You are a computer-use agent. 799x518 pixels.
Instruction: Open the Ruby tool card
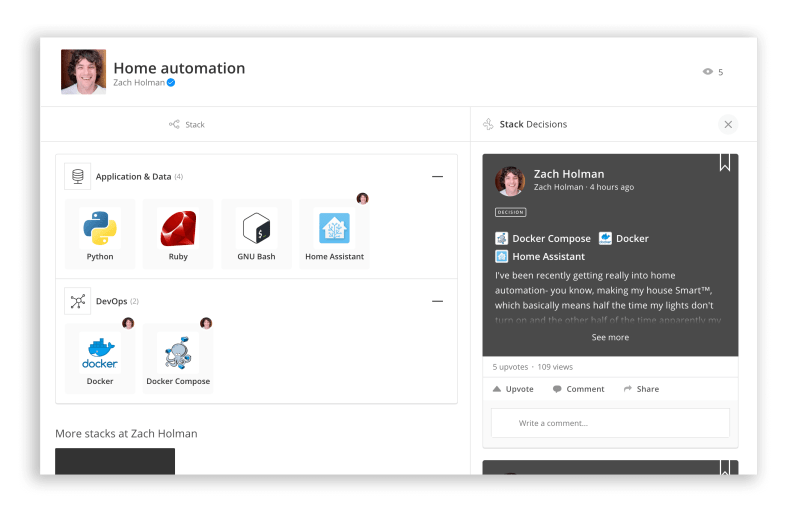tap(178, 234)
